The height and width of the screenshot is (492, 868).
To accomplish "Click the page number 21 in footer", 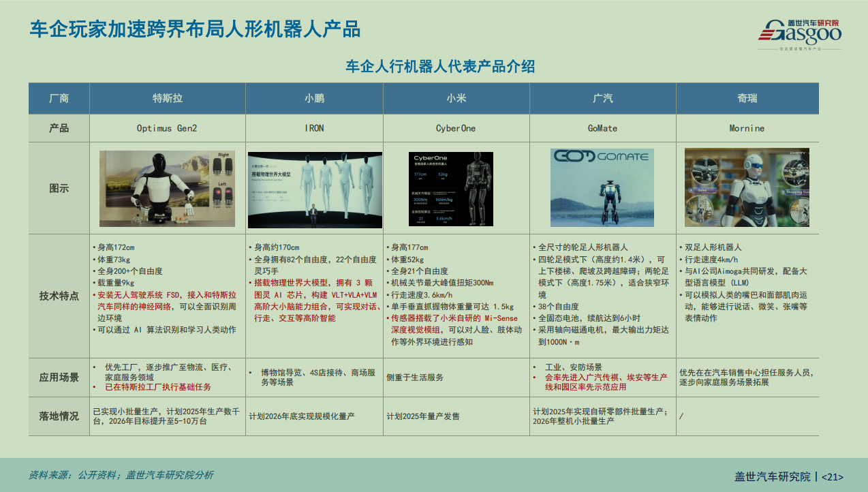I will point(833,477).
